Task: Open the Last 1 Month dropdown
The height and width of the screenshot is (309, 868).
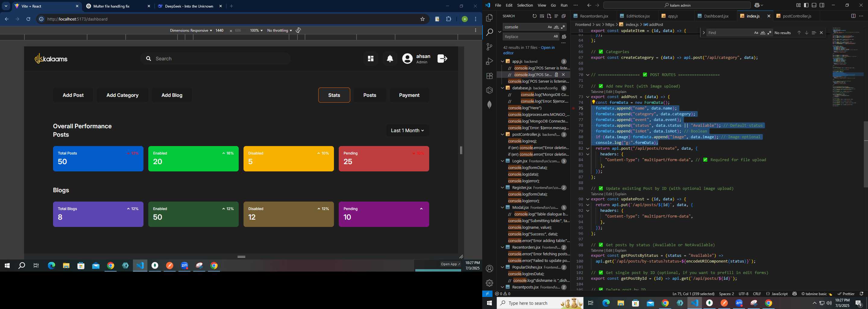Action: (407, 131)
